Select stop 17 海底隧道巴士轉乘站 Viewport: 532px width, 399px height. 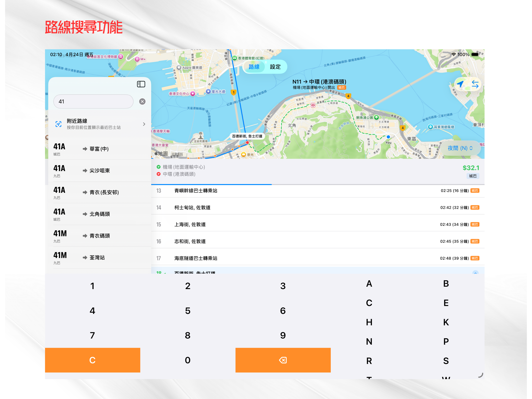click(318, 258)
